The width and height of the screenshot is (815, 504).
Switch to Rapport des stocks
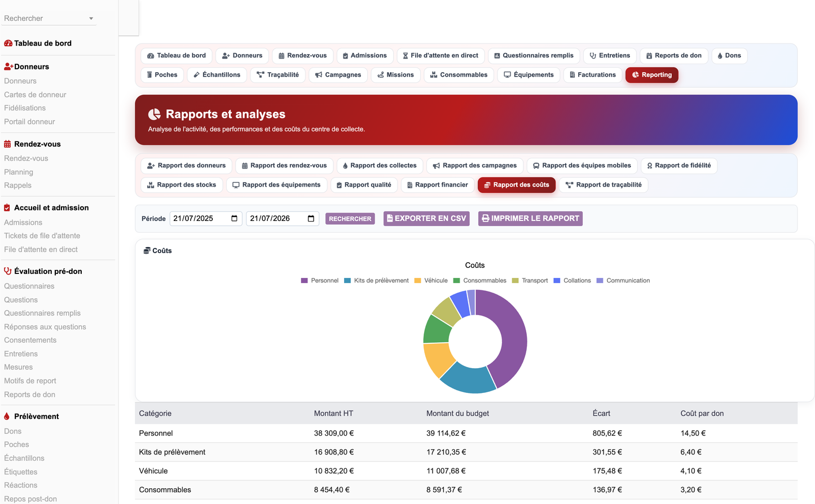(182, 185)
